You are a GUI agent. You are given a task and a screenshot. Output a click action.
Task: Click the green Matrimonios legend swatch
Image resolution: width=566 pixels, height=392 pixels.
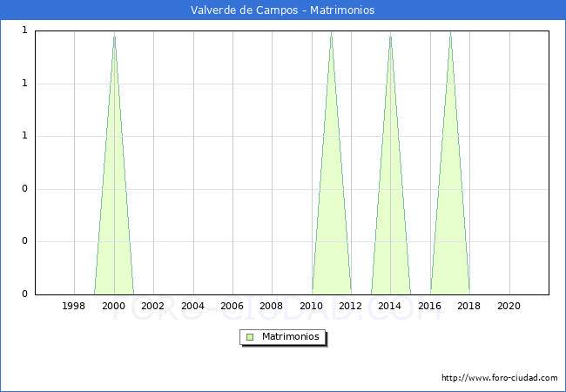(250, 337)
